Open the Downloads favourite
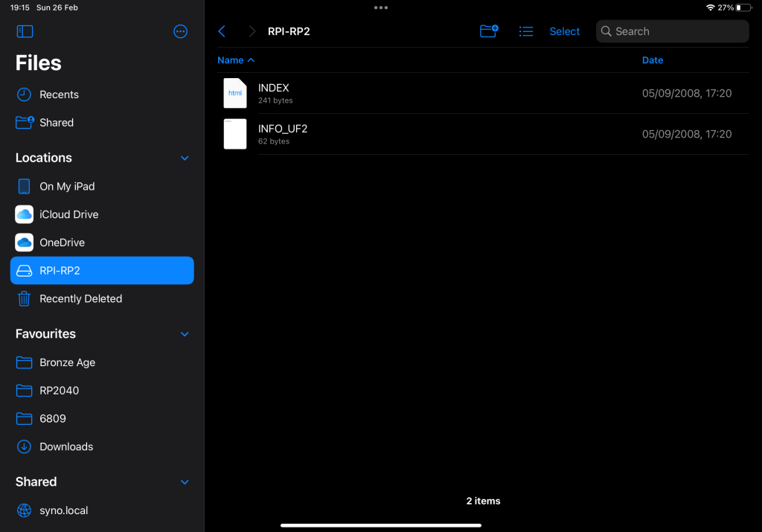Viewport: 762px width, 532px height. 65,446
